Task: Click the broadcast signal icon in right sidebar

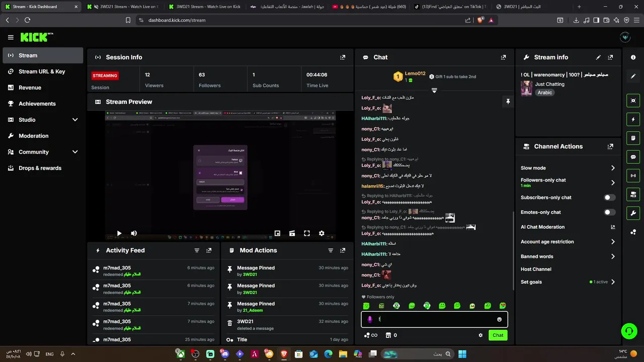Action: pos(633,175)
